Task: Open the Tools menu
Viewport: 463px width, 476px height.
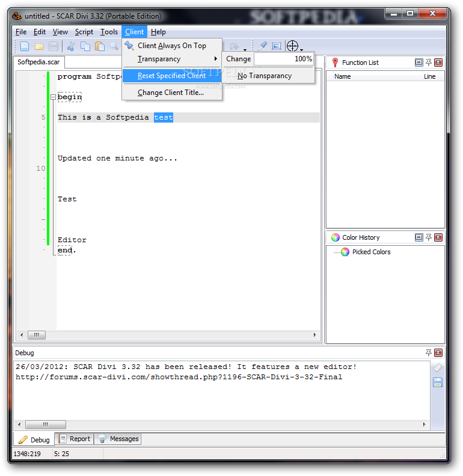Action: click(109, 32)
